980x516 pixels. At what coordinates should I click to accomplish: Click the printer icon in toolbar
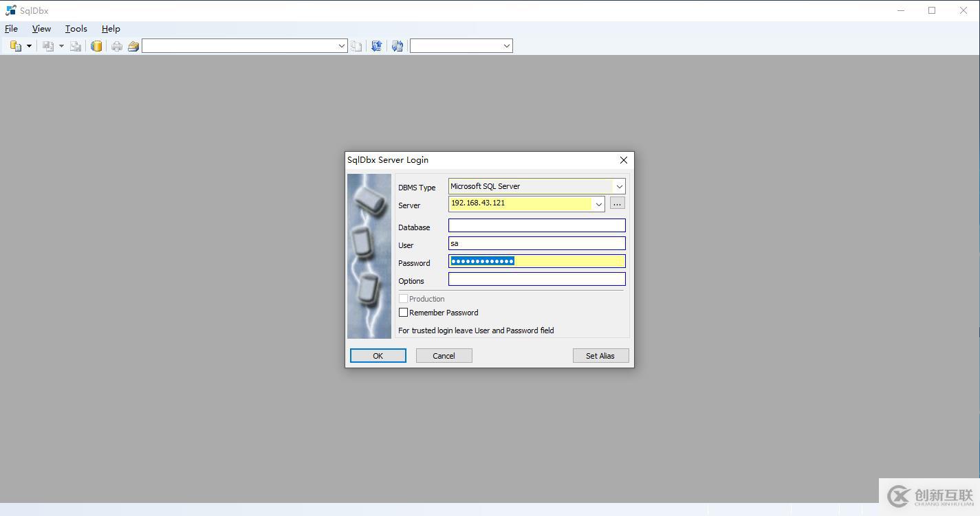coord(117,46)
